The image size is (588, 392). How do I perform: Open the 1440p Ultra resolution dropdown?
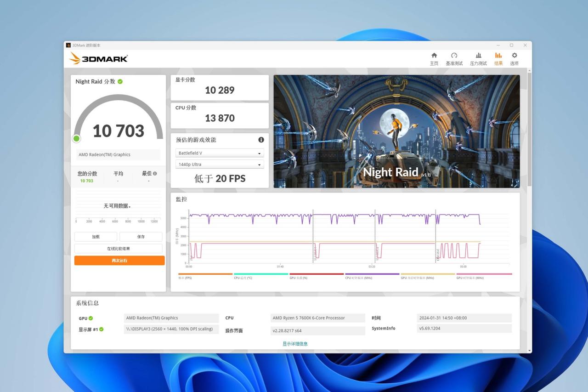pyautogui.click(x=220, y=165)
